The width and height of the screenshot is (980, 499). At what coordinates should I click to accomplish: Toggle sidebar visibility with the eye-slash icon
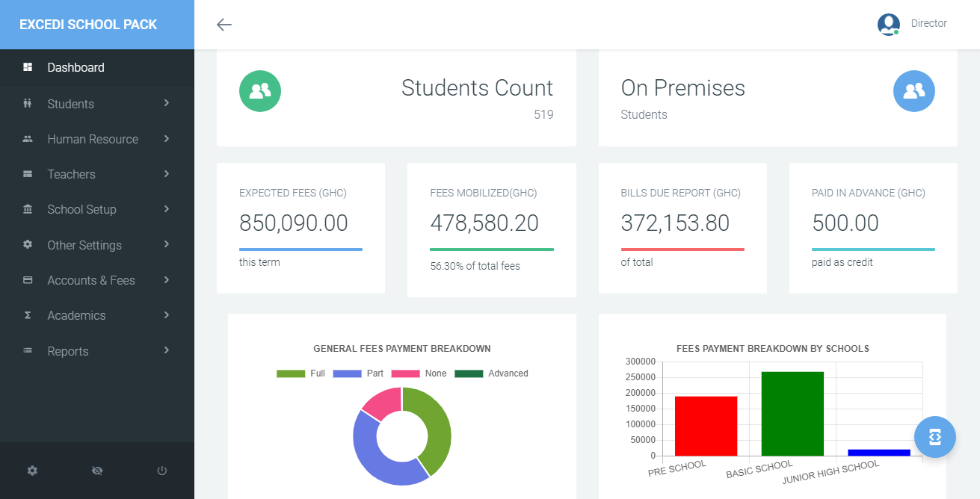click(97, 471)
